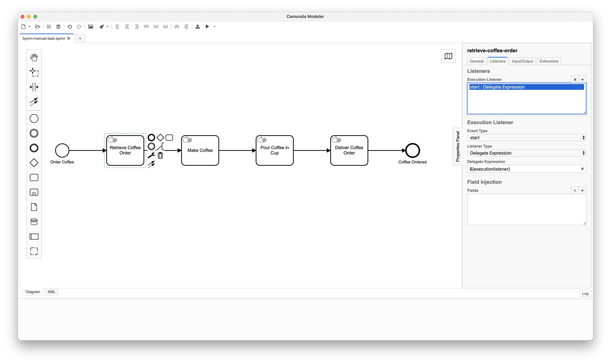The width and height of the screenshot is (611, 364).
Task: Expand the run/start instance dropdown arrow
Action: tap(214, 26)
